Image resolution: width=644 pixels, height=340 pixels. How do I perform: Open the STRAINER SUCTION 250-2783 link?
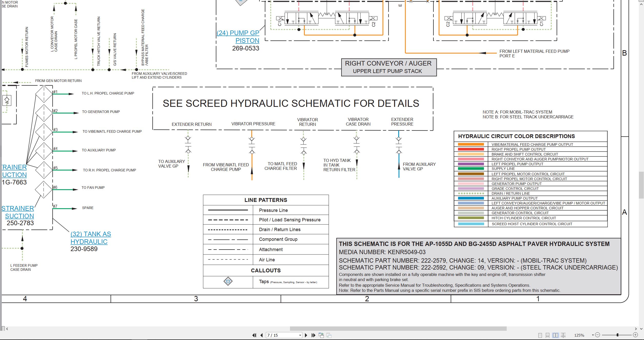18,212
